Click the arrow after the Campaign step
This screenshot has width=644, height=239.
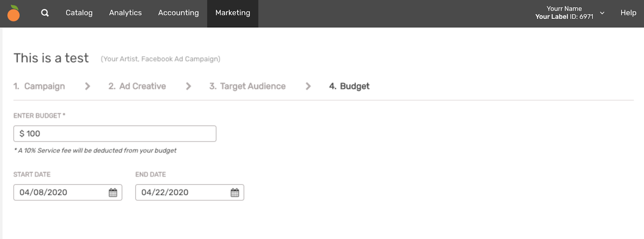(x=87, y=86)
